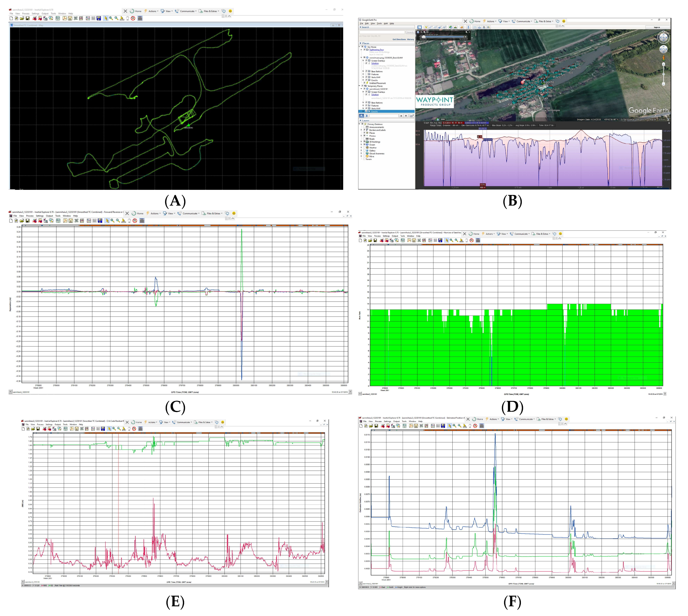
Task: Click Google Earth's add placemark pushpin icon
Action: click(426, 27)
